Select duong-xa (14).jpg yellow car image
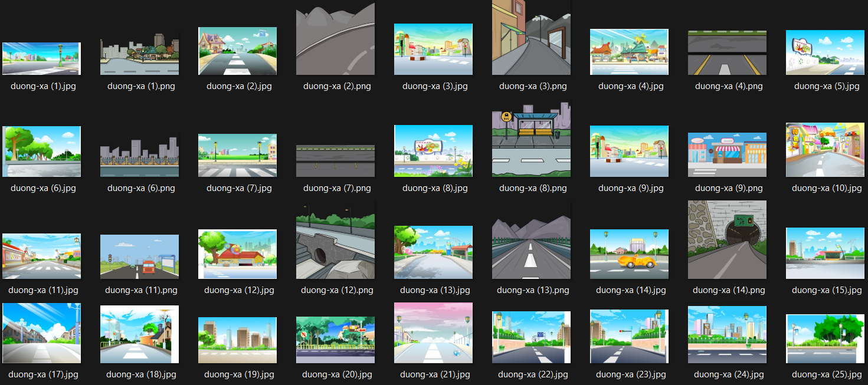Screen dimensions: 868x385 tap(629, 254)
